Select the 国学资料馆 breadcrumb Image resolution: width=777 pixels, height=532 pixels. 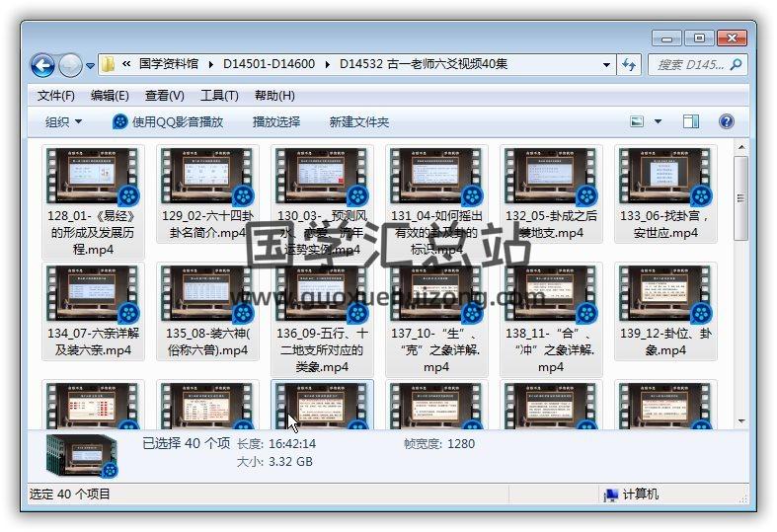tap(169, 64)
